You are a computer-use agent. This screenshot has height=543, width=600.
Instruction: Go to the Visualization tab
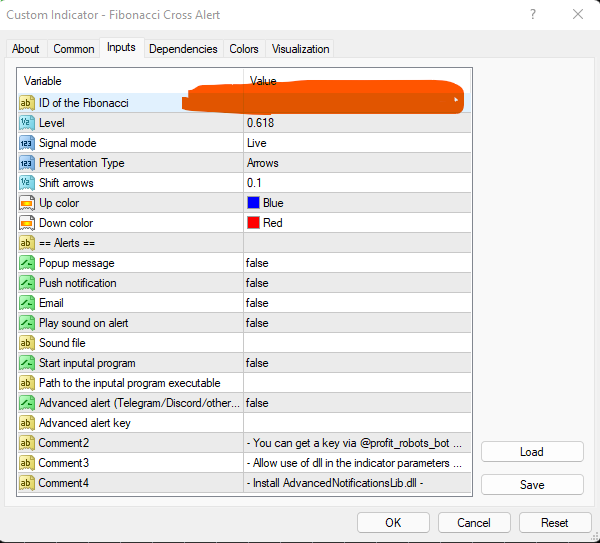coord(300,49)
